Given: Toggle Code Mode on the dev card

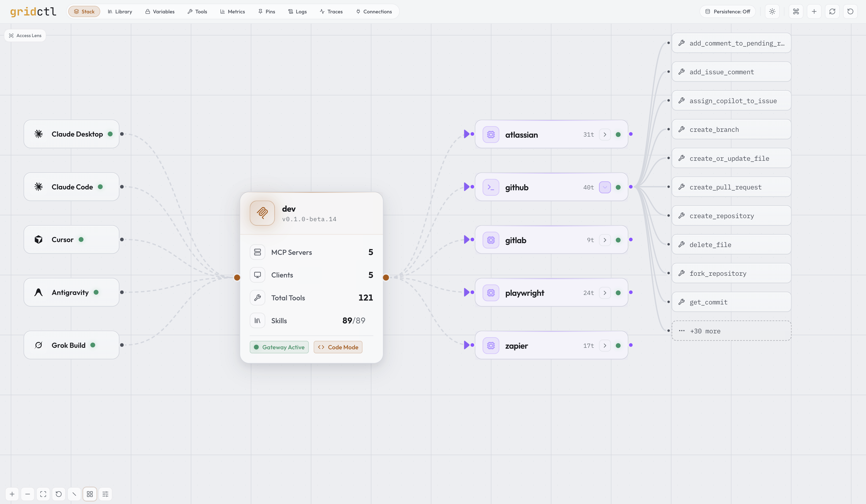Looking at the screenshot, I should pos(338,347).
